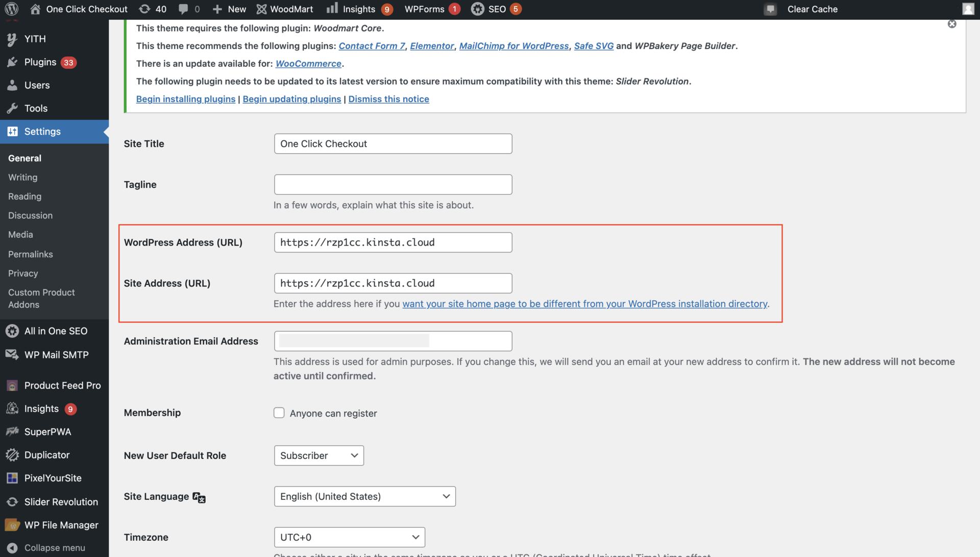
Task: Click Clear Cache in admin bar
Action: point(813,9)
